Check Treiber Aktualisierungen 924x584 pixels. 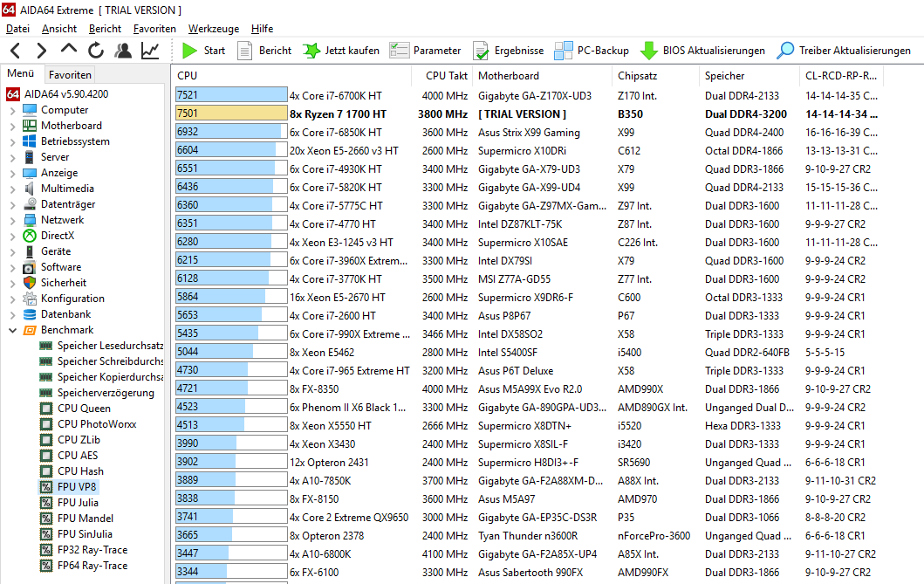point(843,51)
